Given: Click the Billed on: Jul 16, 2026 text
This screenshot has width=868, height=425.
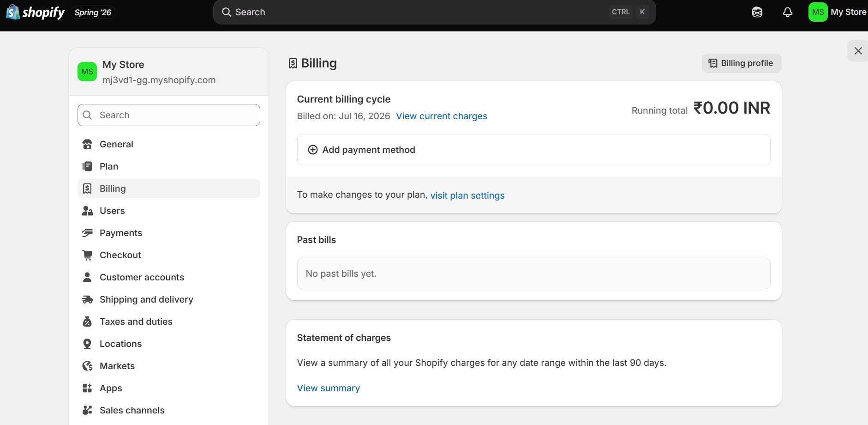Looking at the screenshot, I should pos(344,116).
